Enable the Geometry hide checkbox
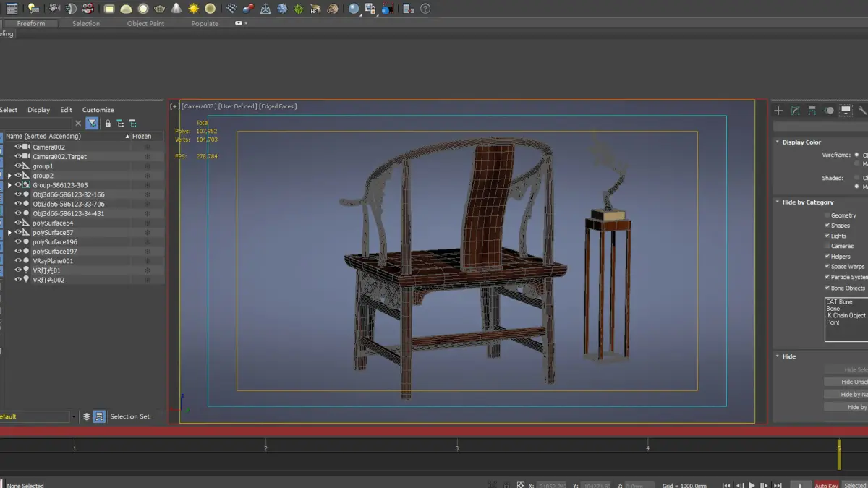This screenshot has height=488, width=868. [x=827, y=215]
